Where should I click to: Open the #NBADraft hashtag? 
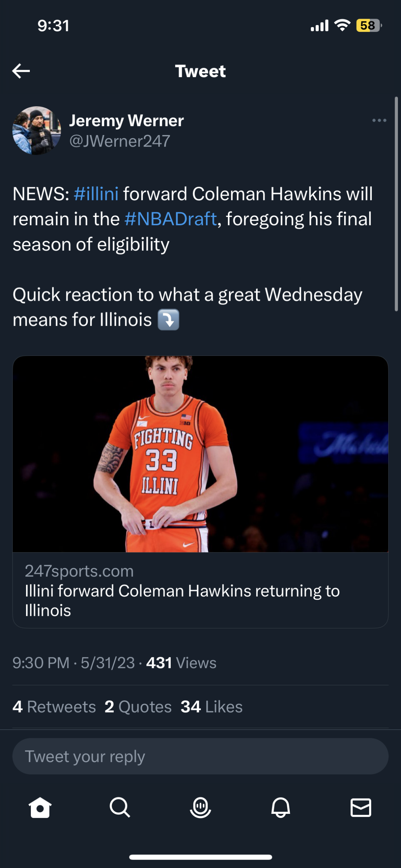coord(170,219)
